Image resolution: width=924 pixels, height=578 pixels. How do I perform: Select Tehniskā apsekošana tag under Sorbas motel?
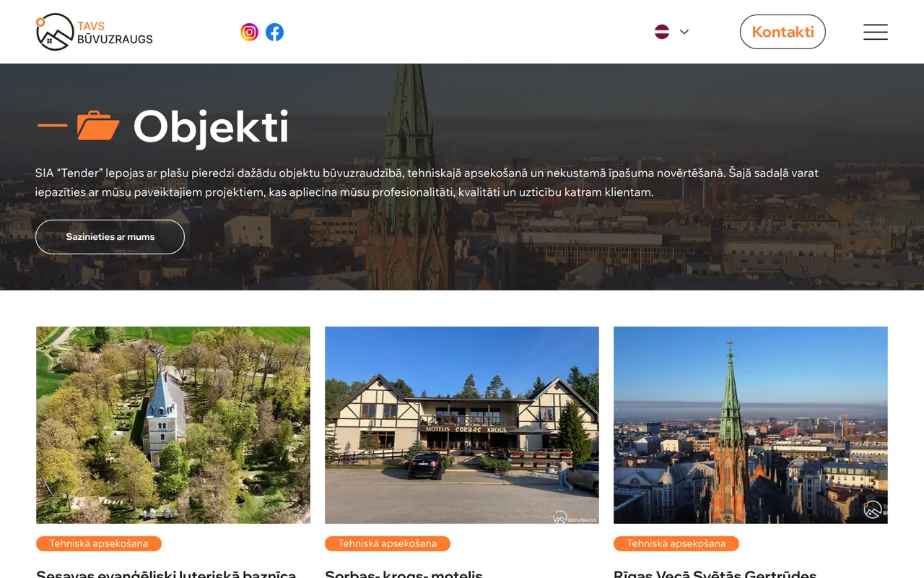[x=388, y=543]
